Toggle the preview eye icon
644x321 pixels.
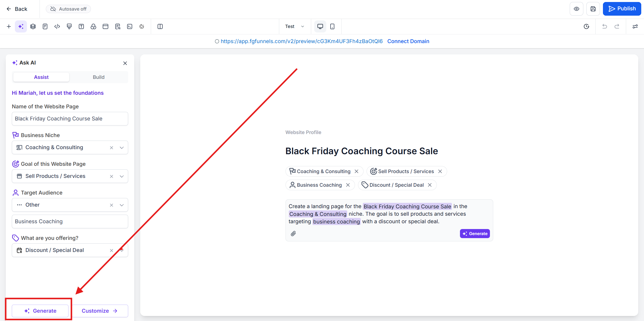(x=576, y=9)
